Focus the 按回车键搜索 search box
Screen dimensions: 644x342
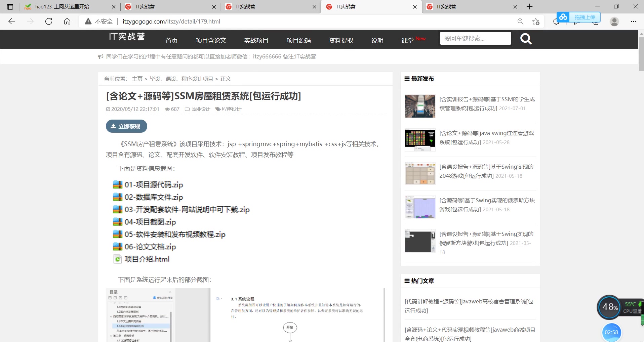tap(475, 38)
